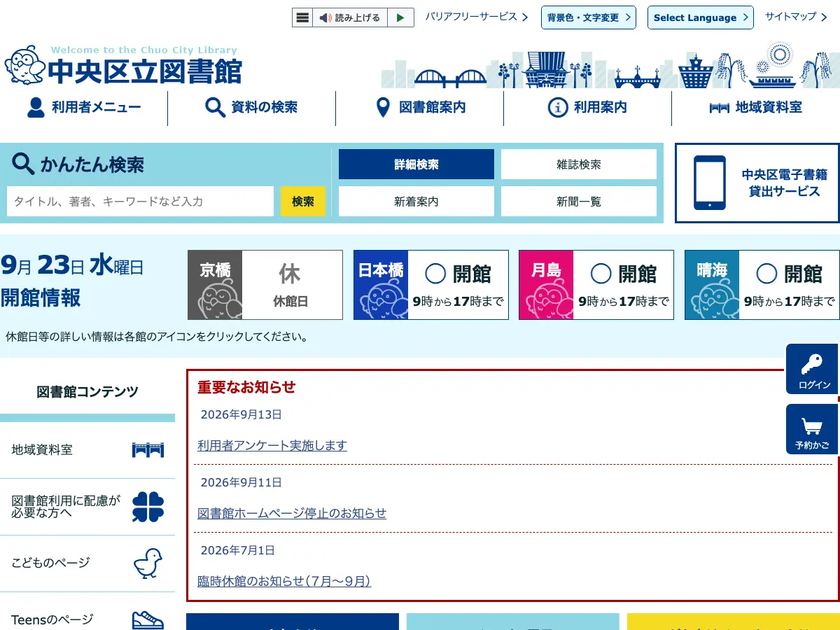The width and height of the screenshot is (840, 630).
Task: Open 中央区電子書籍貸出サービス
Action: pos(757,183)
